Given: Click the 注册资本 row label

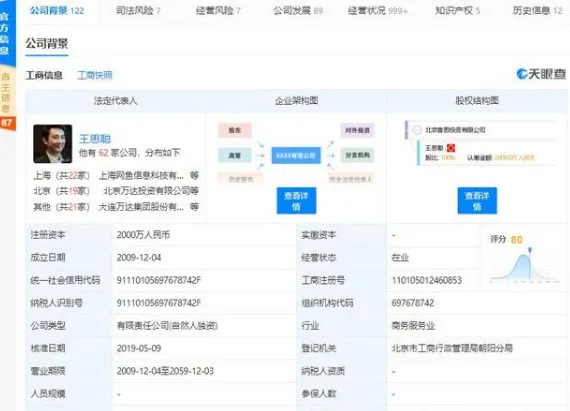Looking at the screenshot, I should 48,235.
